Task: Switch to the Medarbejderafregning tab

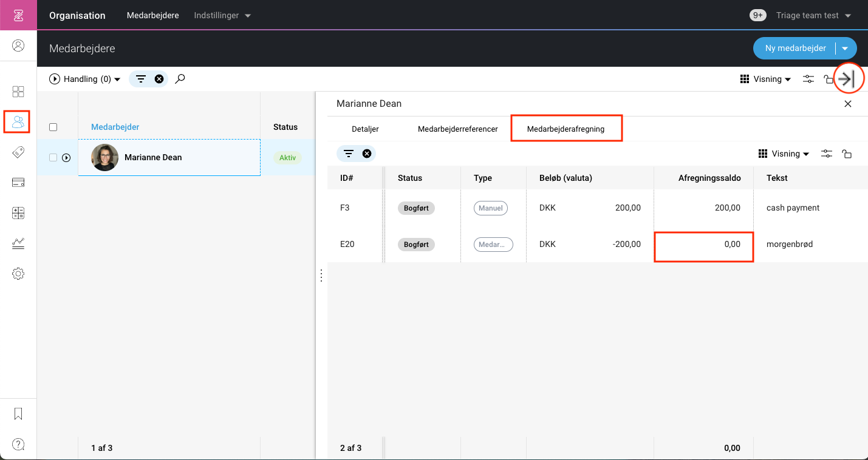Action: point(566,129)
